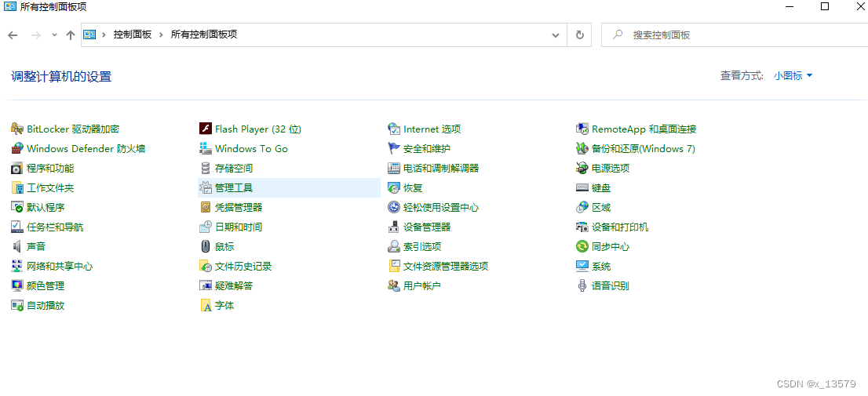Click the 自动播放 icon
This screenshot has width=868, height=396.
pos(17,305)
